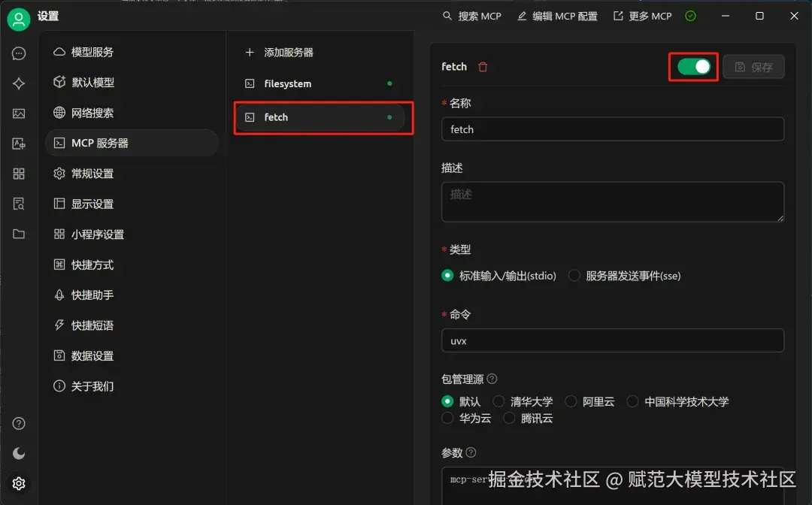This screenshot has width=812, height=505.
Task: Disable the fetch server toggle switch
Action: (x=692, y=66)
